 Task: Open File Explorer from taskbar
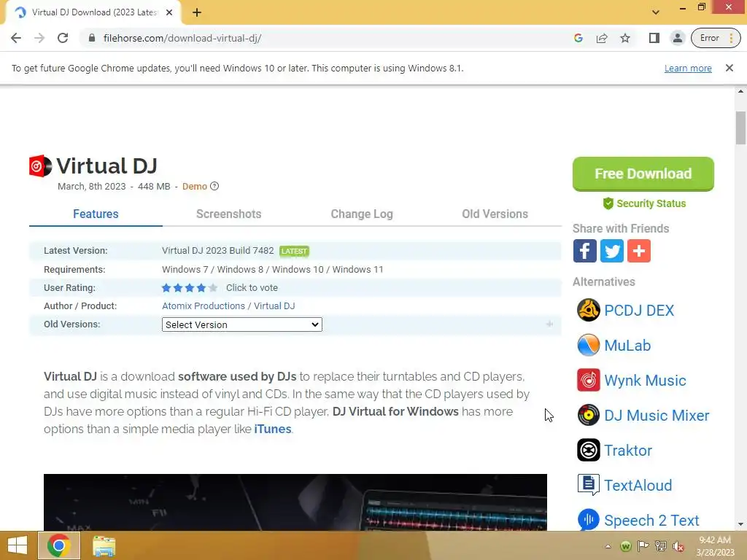[x=104, y=546]
